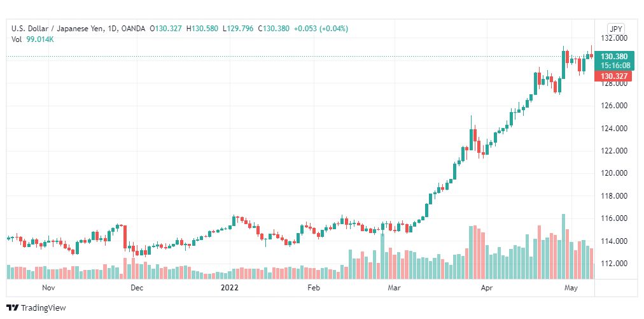Click the TradingView logo icon
Image resolution: width=644 pixels, height=319 pixels.
click(13, 308)
